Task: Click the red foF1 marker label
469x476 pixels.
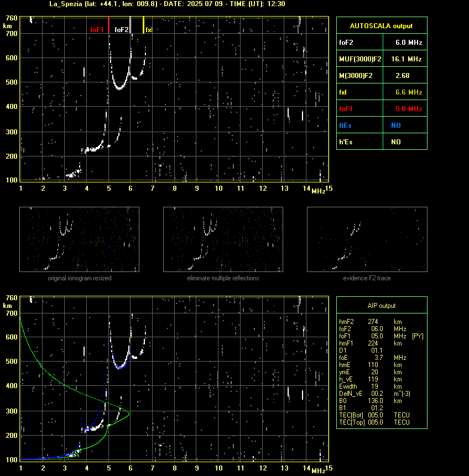Action: click(97, 30)
